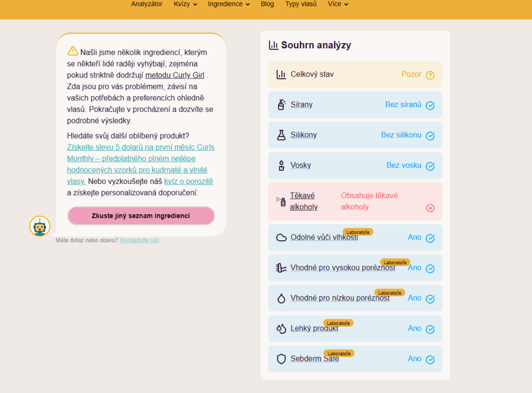Open the Ingredience dropdown menu
Image resolution: width=532 pixels, height=393 pixels.
click(x=229, y=4)
